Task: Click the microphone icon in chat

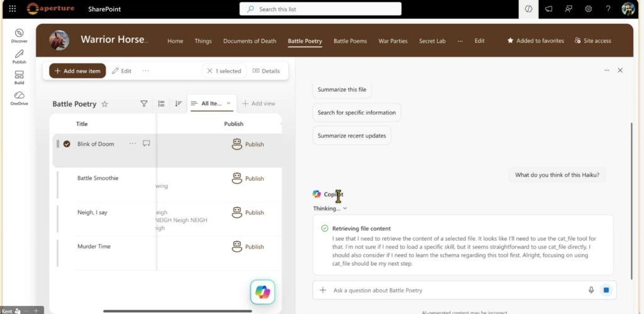Action: point(591,290)
